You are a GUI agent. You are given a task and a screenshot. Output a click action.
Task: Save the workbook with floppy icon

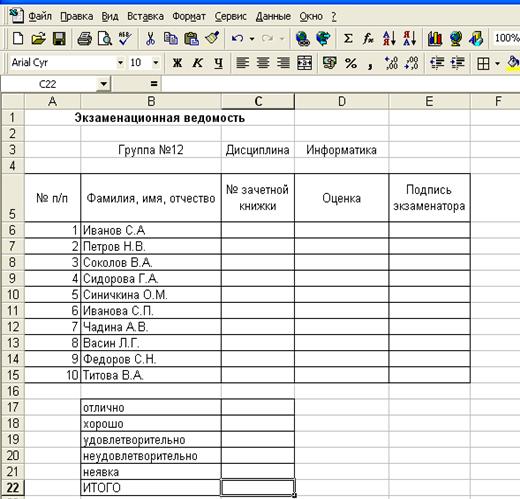(x=59, y=38)
